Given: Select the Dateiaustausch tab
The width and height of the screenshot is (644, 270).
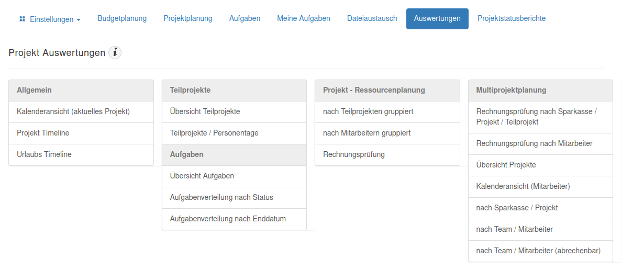Looking at the screenshot, I should [x=372, y=18].
